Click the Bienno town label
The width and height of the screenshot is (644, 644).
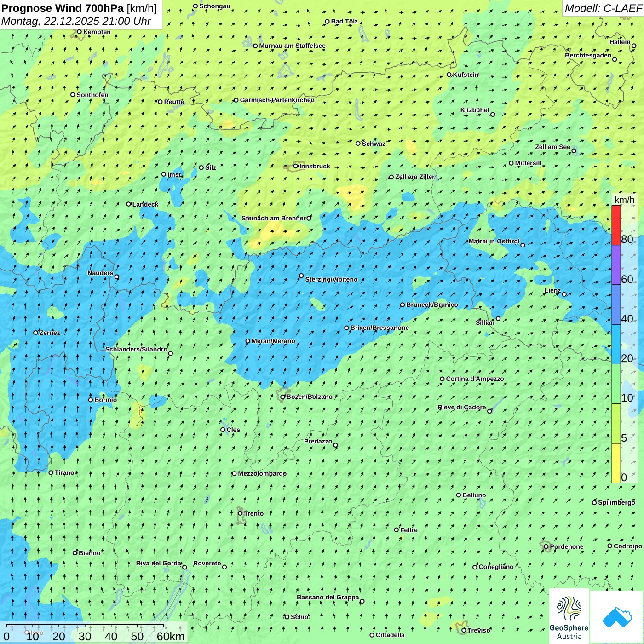click(89, 553)
